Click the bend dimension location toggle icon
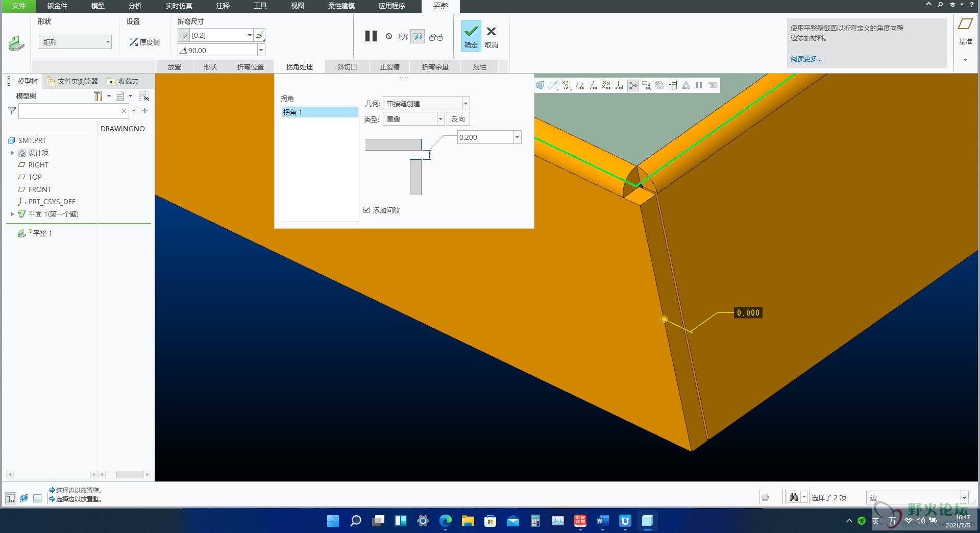 coord(260,35)
